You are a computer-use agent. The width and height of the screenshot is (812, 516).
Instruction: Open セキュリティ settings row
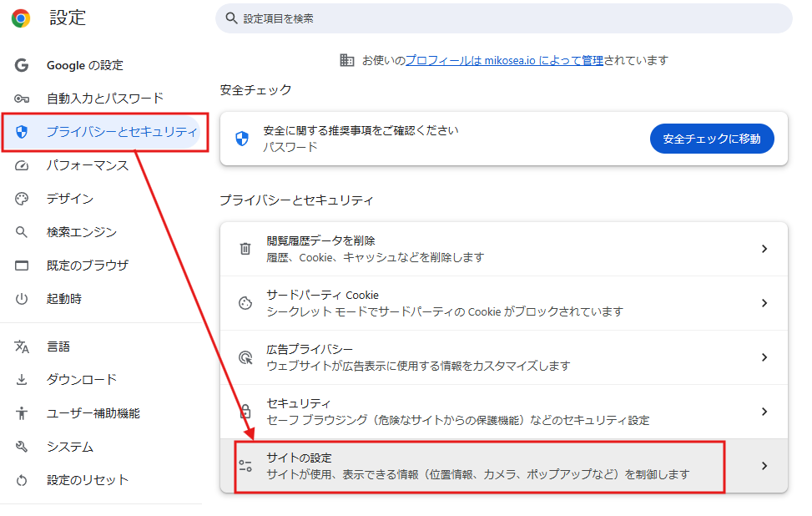[x=504, y=412]
